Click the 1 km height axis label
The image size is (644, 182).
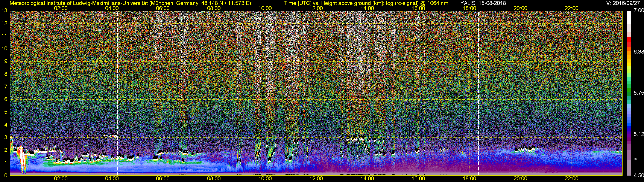[x=6, y=163]
